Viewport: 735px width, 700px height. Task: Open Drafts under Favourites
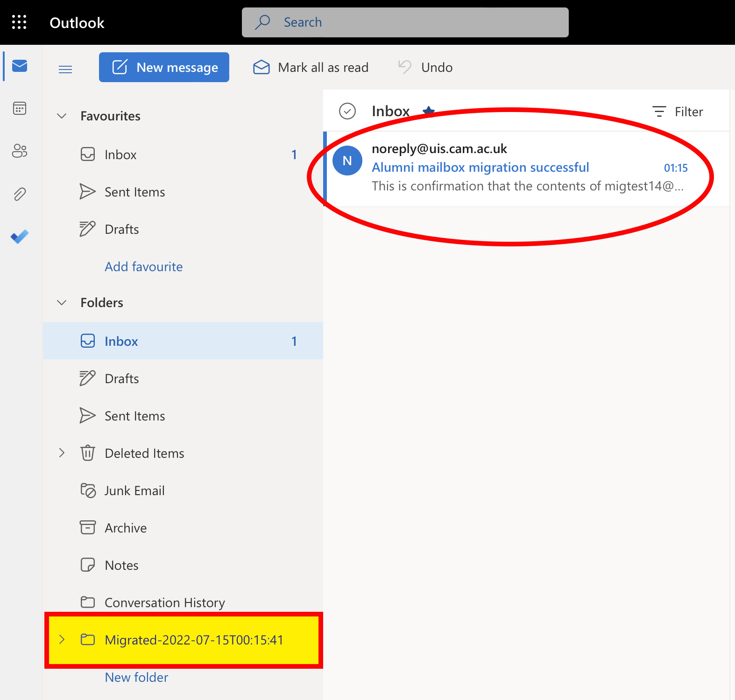pos(183,229)
